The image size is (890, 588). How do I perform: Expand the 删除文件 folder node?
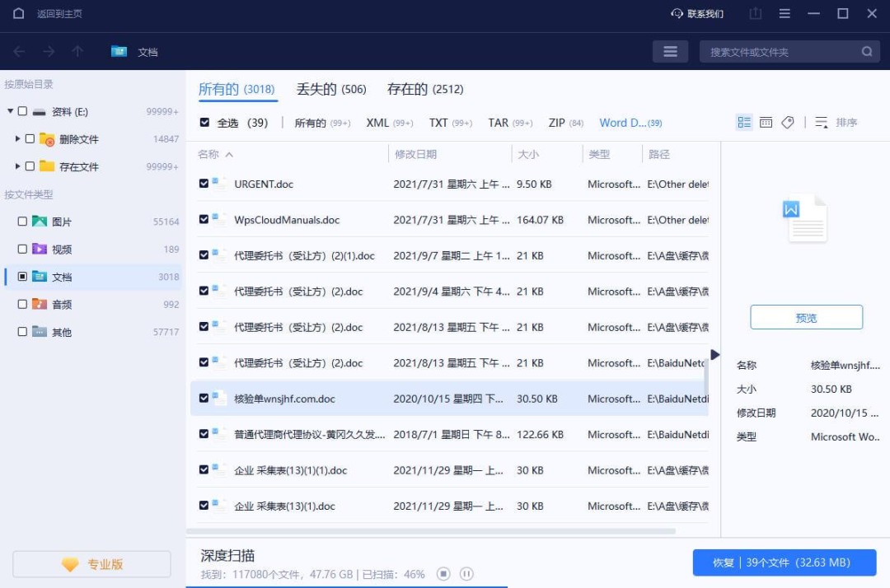pyautogui.click(x=18, y=139)
